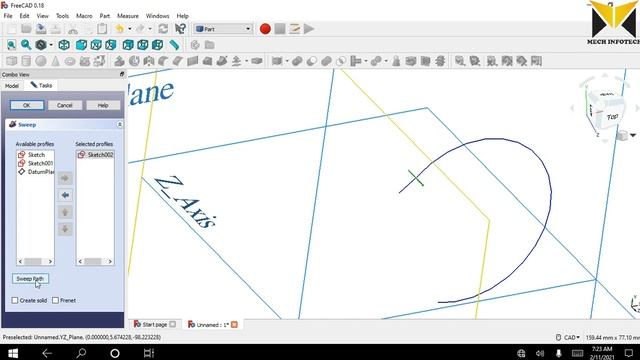This screenshot has height=360, width=640.
Task: Click the Fit All view icon
Action: 11,45
